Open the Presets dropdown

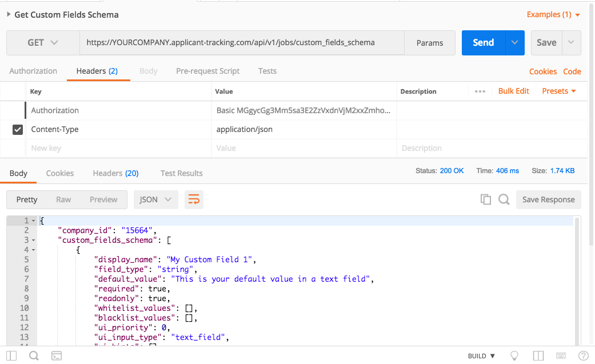click(x=559, y=91)
